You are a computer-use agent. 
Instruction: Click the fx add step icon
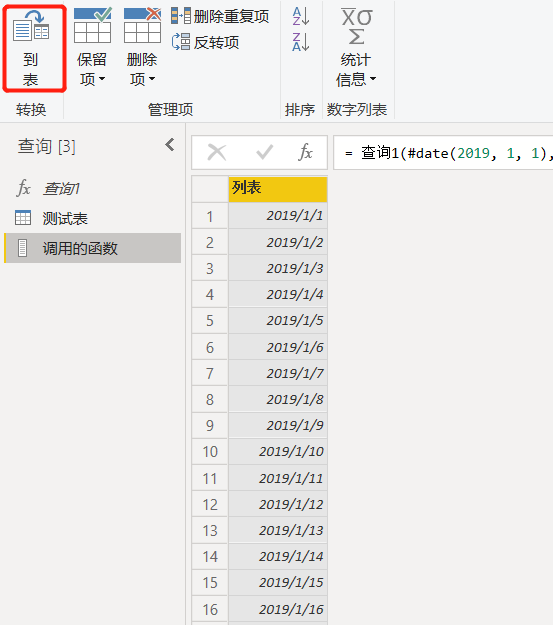coord(305,153)
